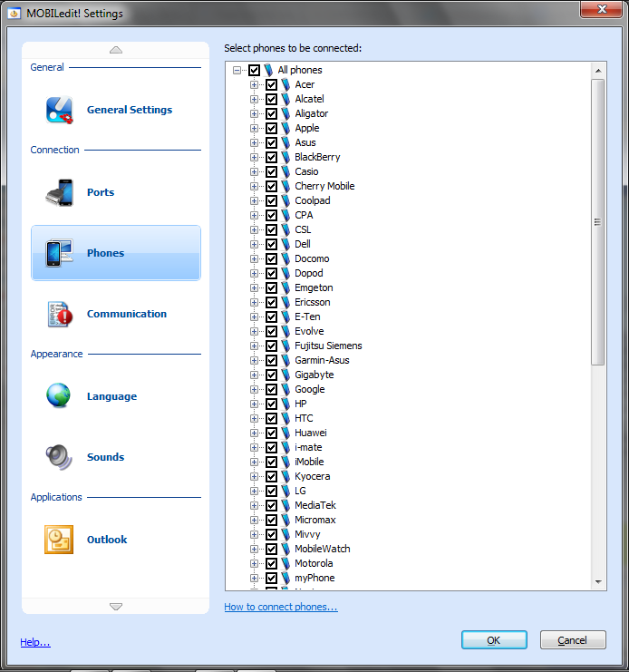Expand the E-Ten tree node
Image resolution: width=629 pixels, height=672 pixels.
click(254, 317)
